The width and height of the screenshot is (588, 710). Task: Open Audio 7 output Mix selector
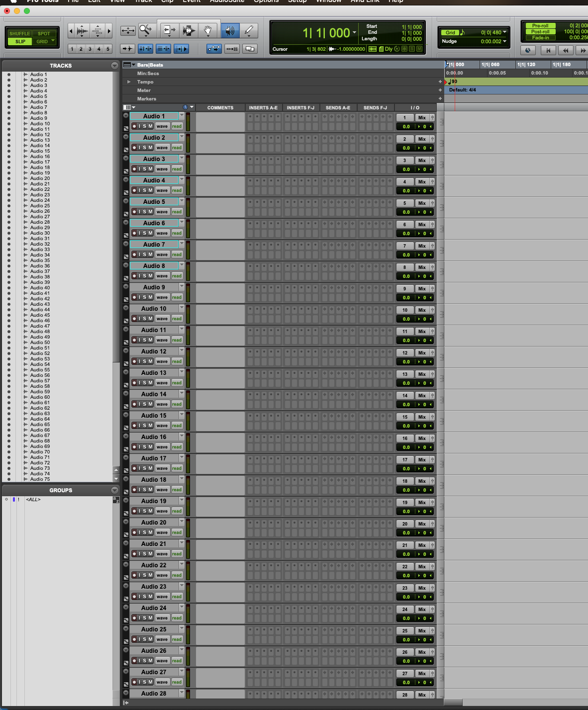coord(422,246)
